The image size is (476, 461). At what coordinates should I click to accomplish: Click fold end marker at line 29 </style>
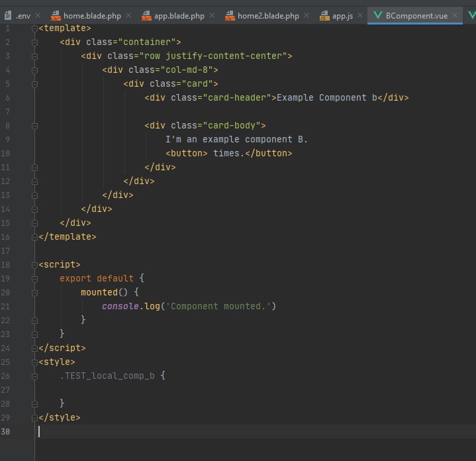(34, 418)
